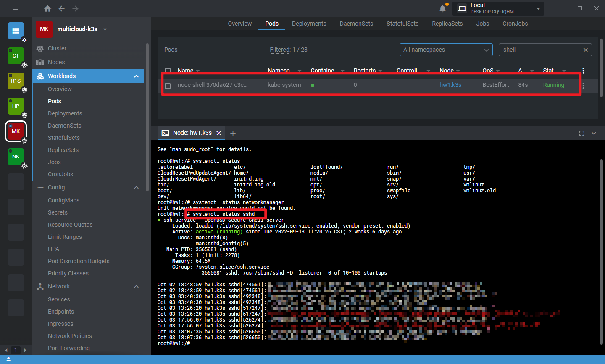This screenshot has height=364, width=605.
Task: Open a new terminal tab with plus
Action: [x=233, y=133]
